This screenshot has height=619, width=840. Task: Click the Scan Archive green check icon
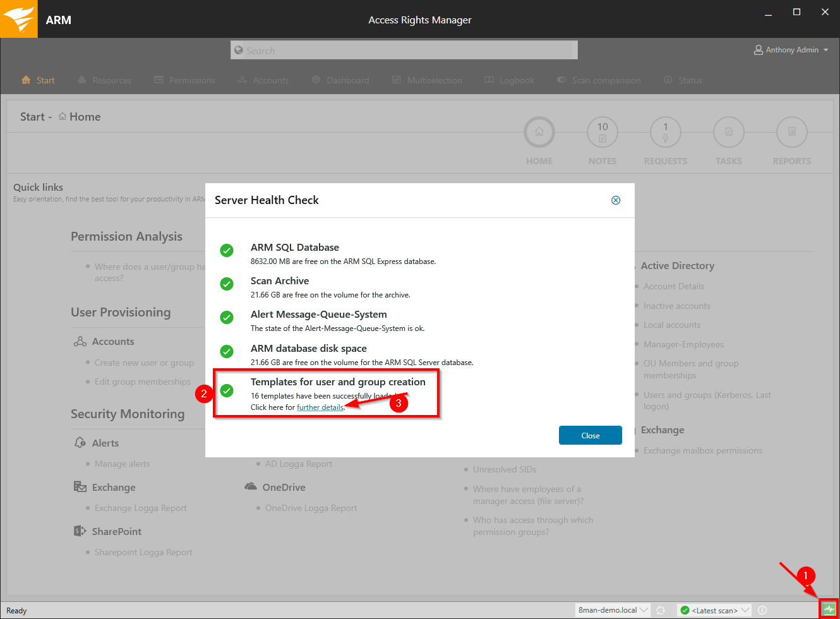point(227,284)
